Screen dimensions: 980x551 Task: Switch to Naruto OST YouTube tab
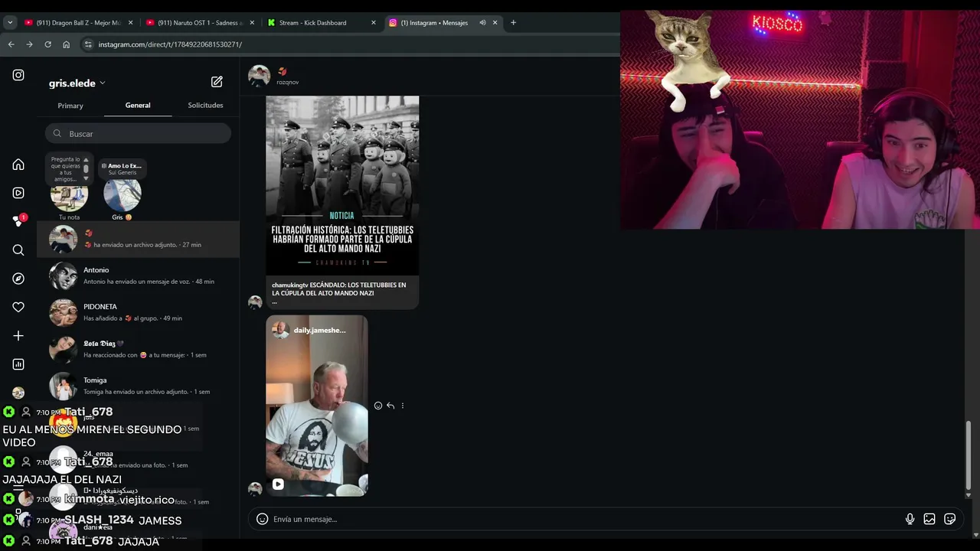[200, 22]
